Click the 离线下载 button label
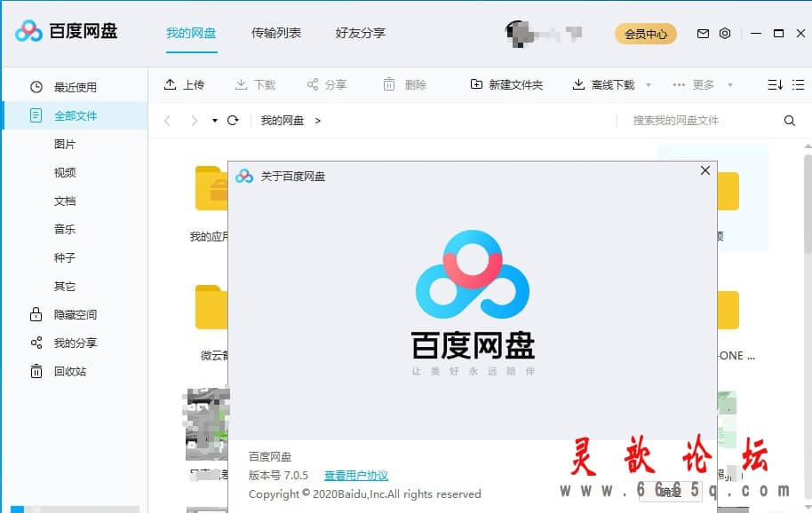 coord(613,85)
